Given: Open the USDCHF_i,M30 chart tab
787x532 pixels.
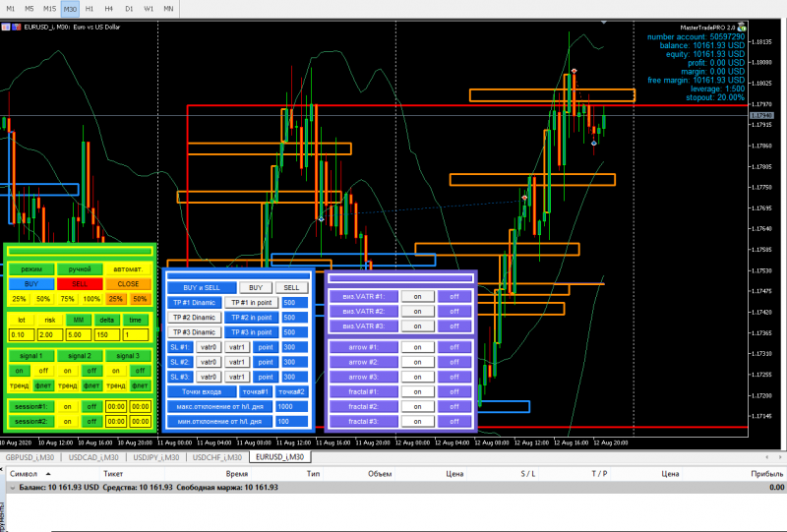Looking at the screenshot, I should (x=216, y=457).
